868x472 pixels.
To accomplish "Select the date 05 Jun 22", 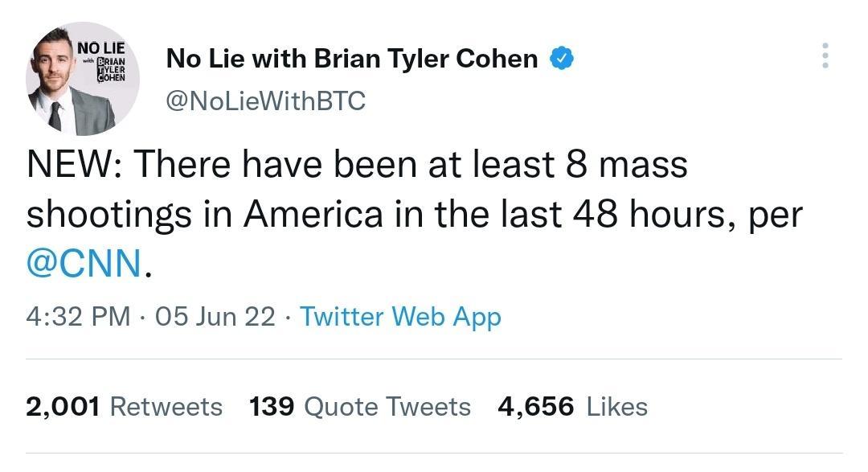I will [209, 317].
